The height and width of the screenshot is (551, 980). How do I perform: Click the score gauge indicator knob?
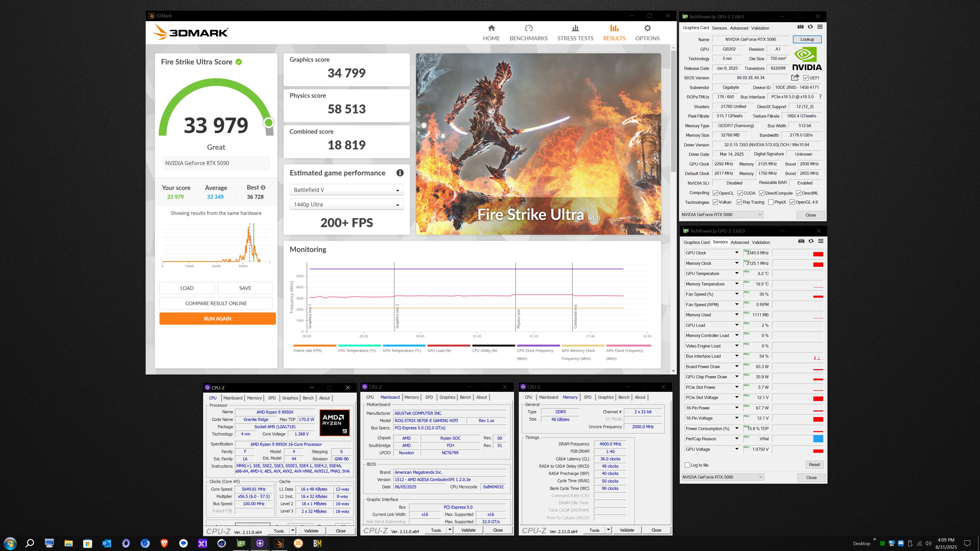coord(268,122)
